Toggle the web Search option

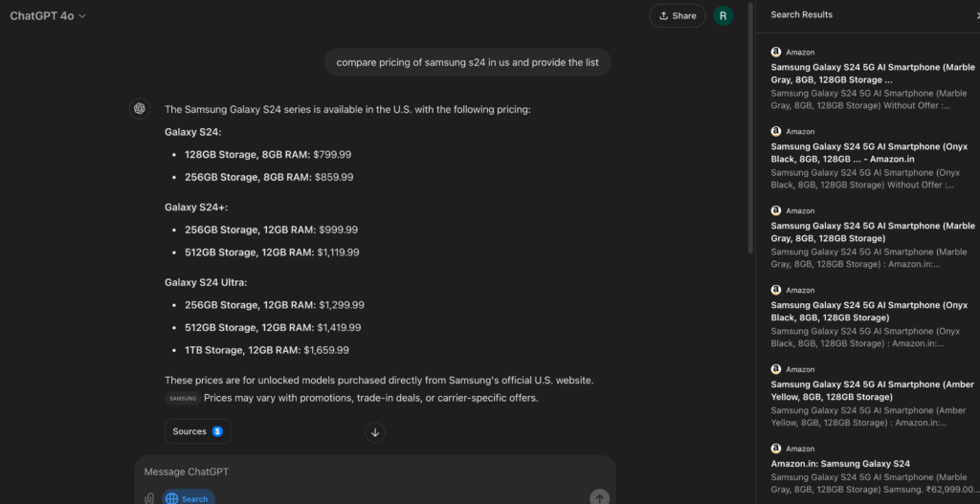pos(188,498)
